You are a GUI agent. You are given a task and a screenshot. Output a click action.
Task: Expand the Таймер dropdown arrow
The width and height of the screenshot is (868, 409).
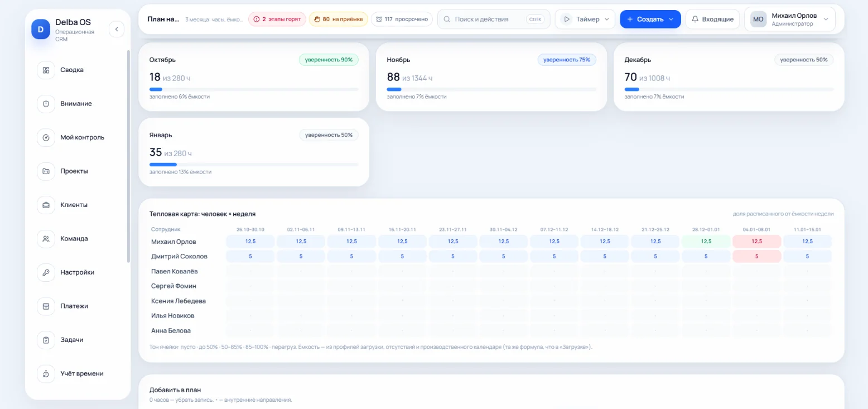(607, 19)
